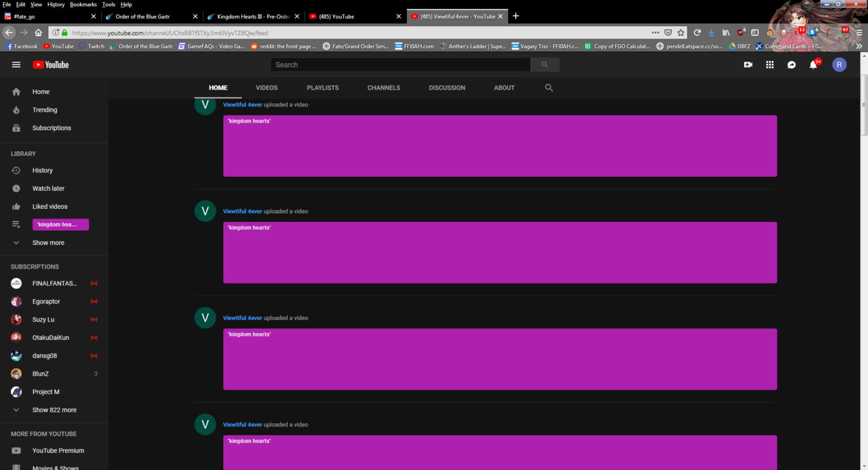Open the History menu
868x470 pixels.
[x=56, y=4]
